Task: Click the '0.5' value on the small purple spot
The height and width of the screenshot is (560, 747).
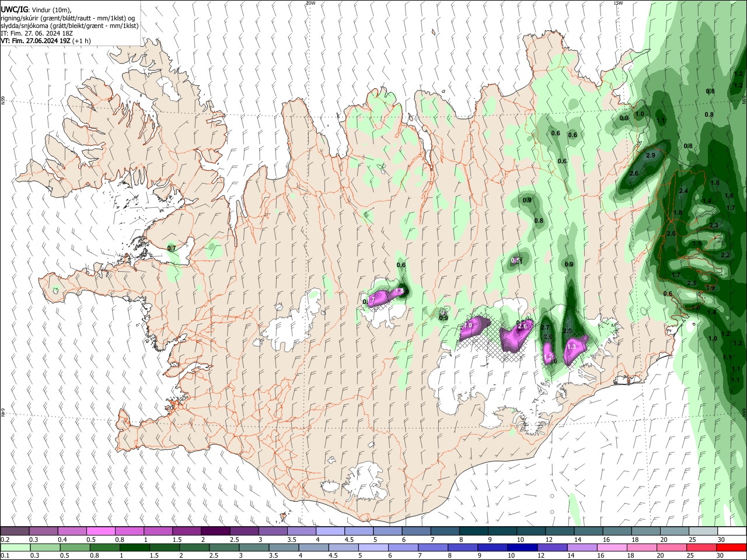Action: [515, 260]
